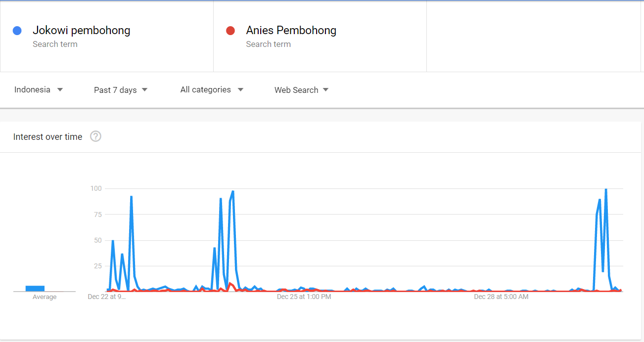644x342 pixels.
Task: Click the 50 axis value label
Action: [97, 240]
